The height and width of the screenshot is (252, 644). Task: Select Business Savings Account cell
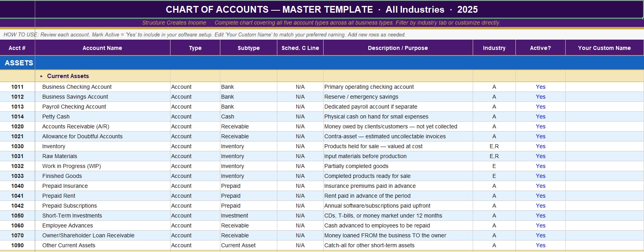click(x=102, y=97)
